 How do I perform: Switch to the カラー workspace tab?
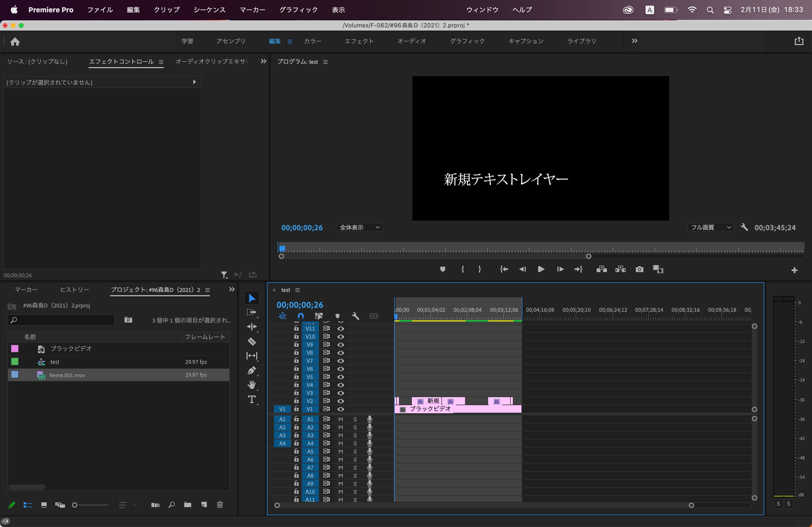[313, 41]
